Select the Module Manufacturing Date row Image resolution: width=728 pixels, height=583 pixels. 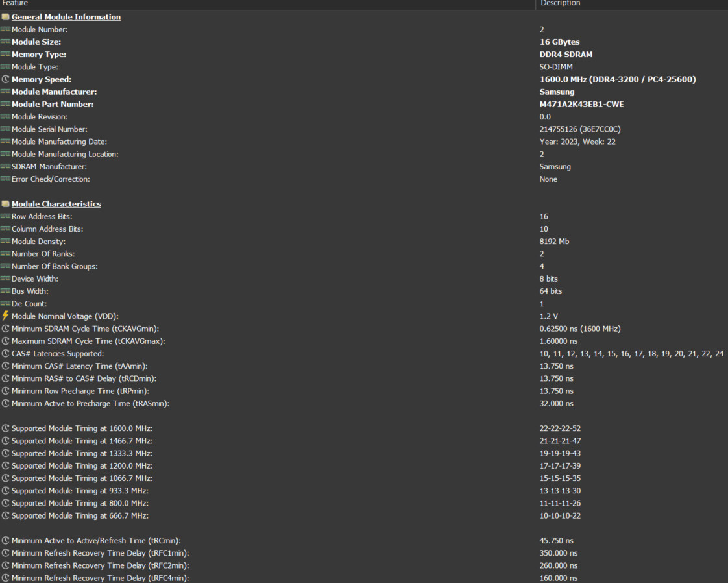click(59, 142)
